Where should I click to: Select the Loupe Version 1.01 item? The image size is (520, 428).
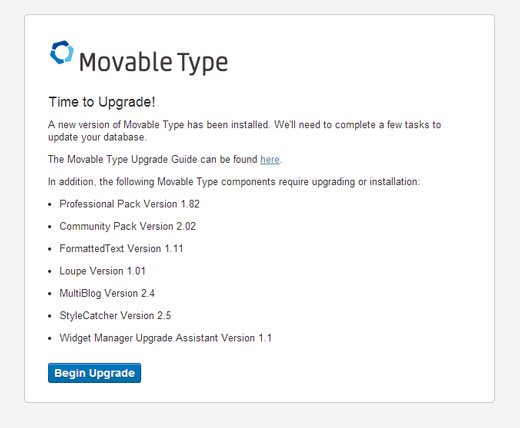(102, 271)
